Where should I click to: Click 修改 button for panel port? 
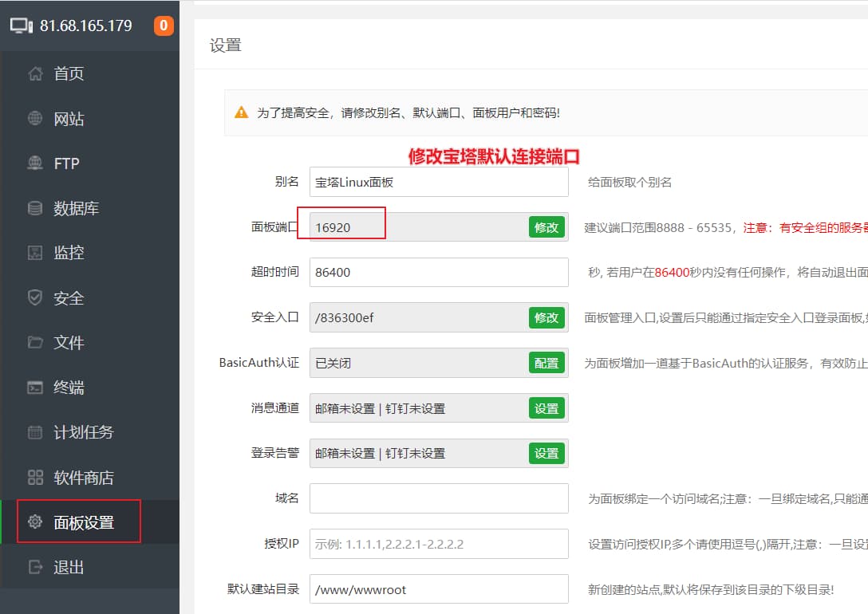pos(546,226)
